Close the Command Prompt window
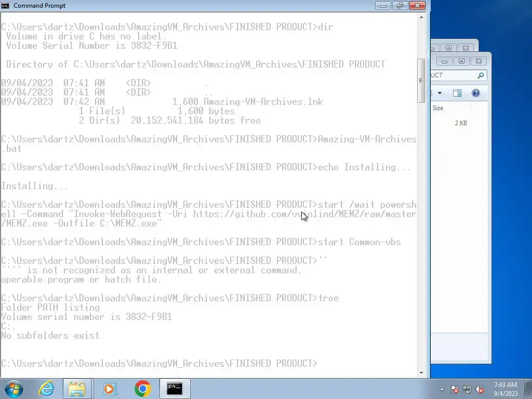The width and height of the screenshot is (532, 399). point(417,5)
